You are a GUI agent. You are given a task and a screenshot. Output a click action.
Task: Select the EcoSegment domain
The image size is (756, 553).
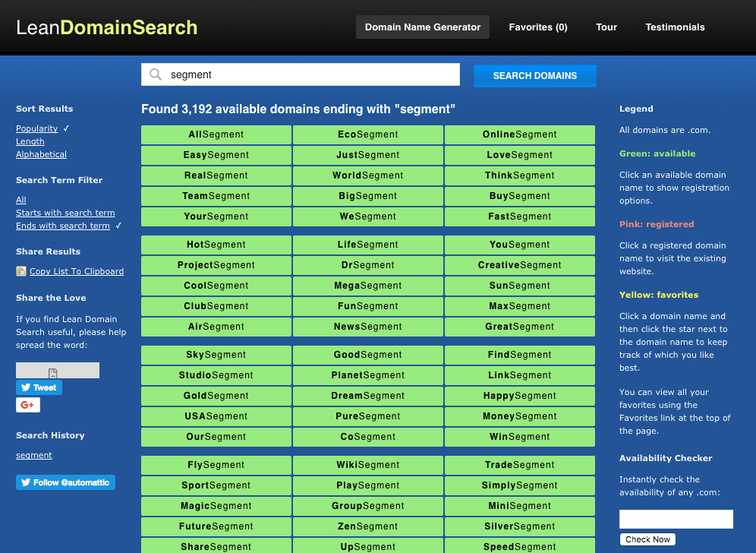pos(368,134)
